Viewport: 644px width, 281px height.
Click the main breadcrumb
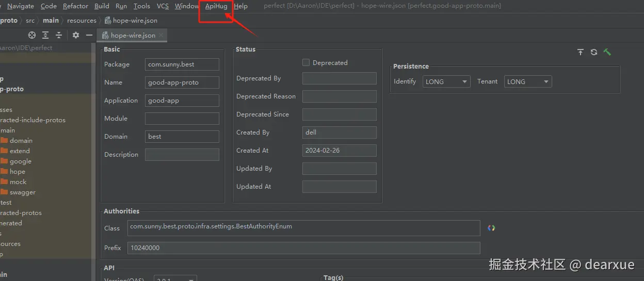pyautogui.click(x=51, y=21)
